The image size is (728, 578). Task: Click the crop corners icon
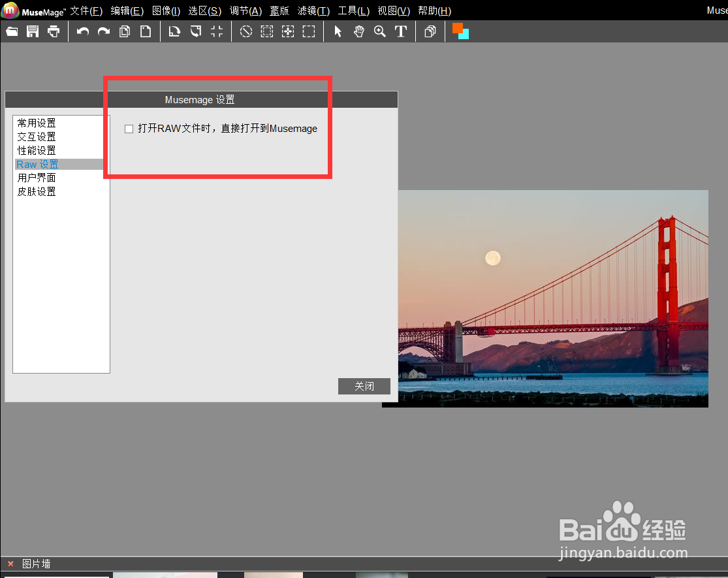coord(216,31)
